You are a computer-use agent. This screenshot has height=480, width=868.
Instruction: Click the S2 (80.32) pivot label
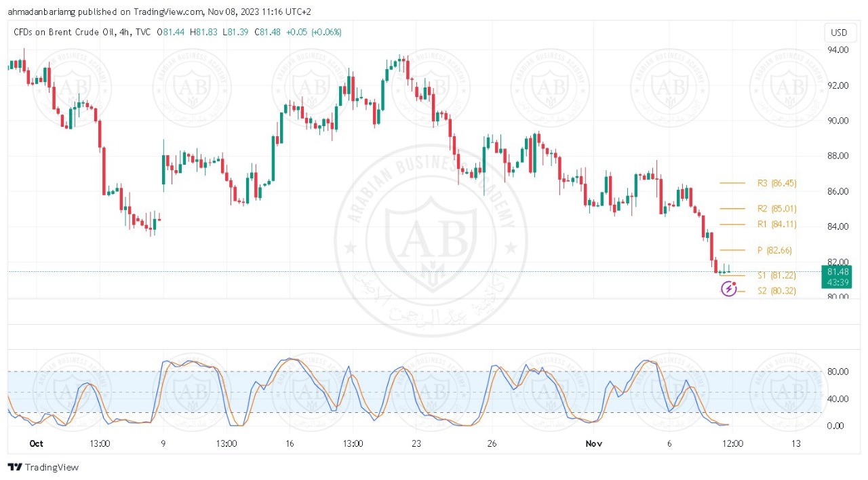[776, 291]
